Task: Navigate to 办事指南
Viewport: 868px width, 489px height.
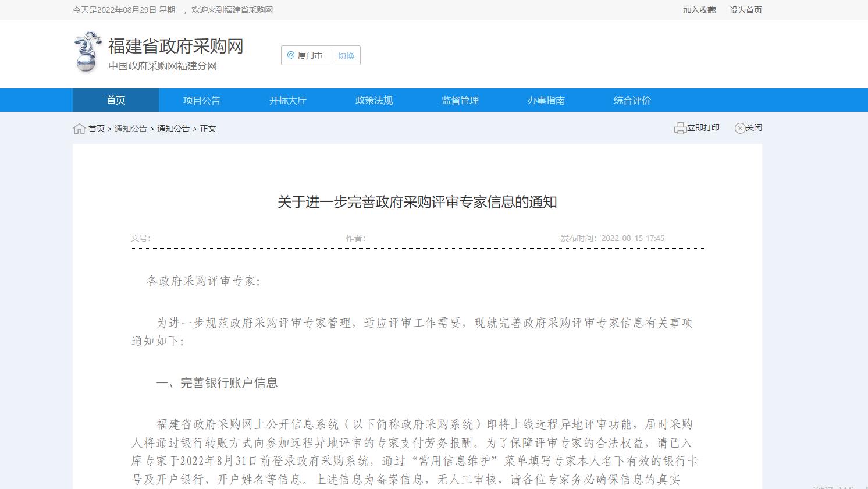Action: [x=546, y=100]
